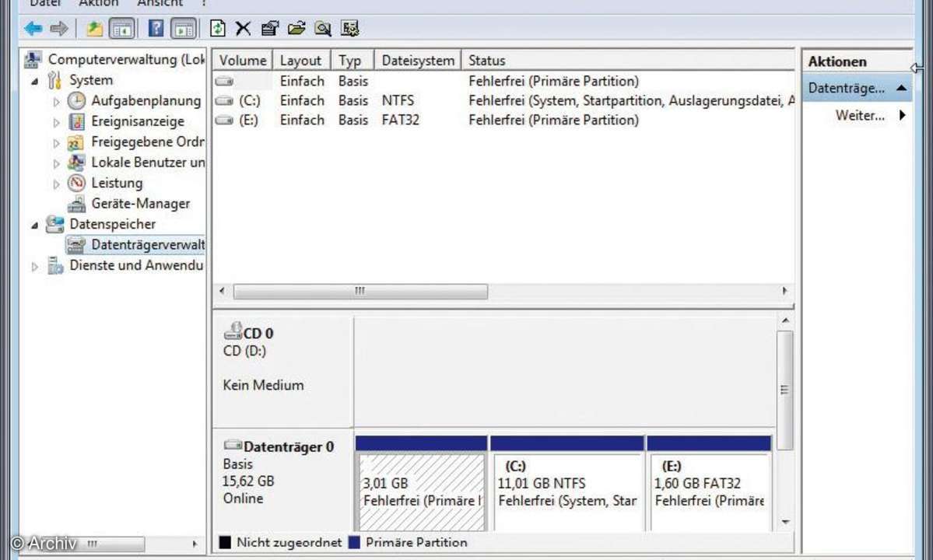The image size is (933, 560).
Task: Click the System tools icon in tree
Action: pyautogui.click(x=54, y=79)
